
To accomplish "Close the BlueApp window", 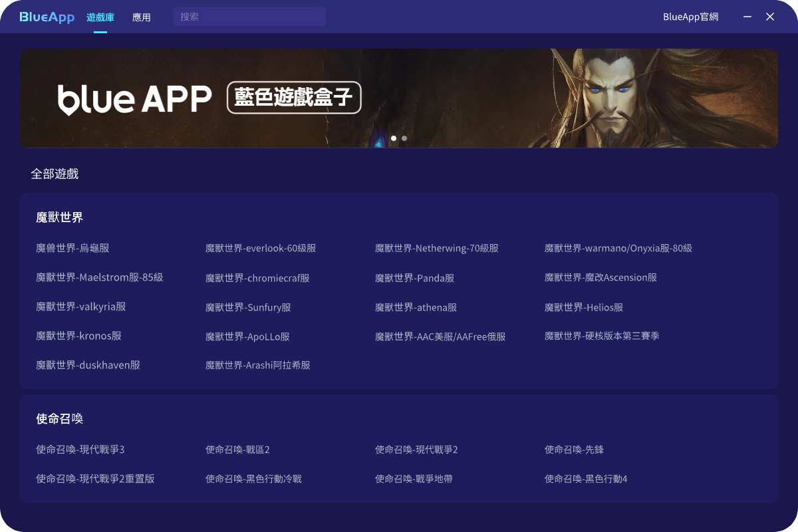I will click(770, 17).
